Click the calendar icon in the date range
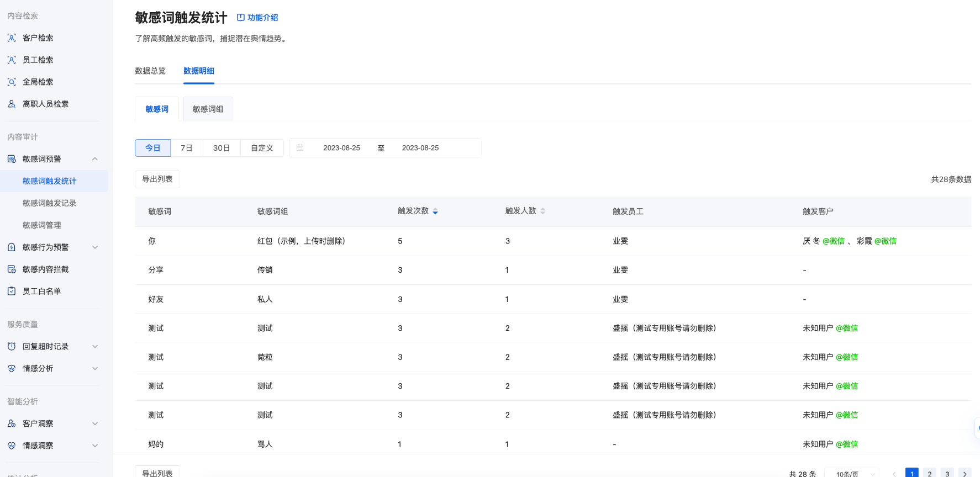The image size is (980, 477). [300, 148]
